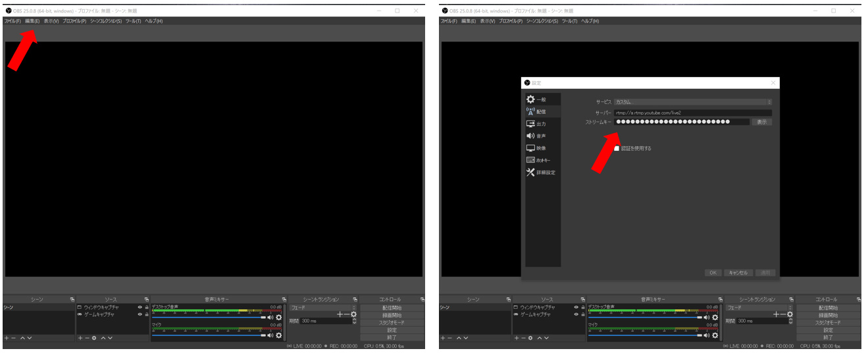Image resolution: width=868 pixels, height=355 pixels.
Task: Mute デスクトップ音声 speaker icon in left window
Action: click(x=270, y=317)
